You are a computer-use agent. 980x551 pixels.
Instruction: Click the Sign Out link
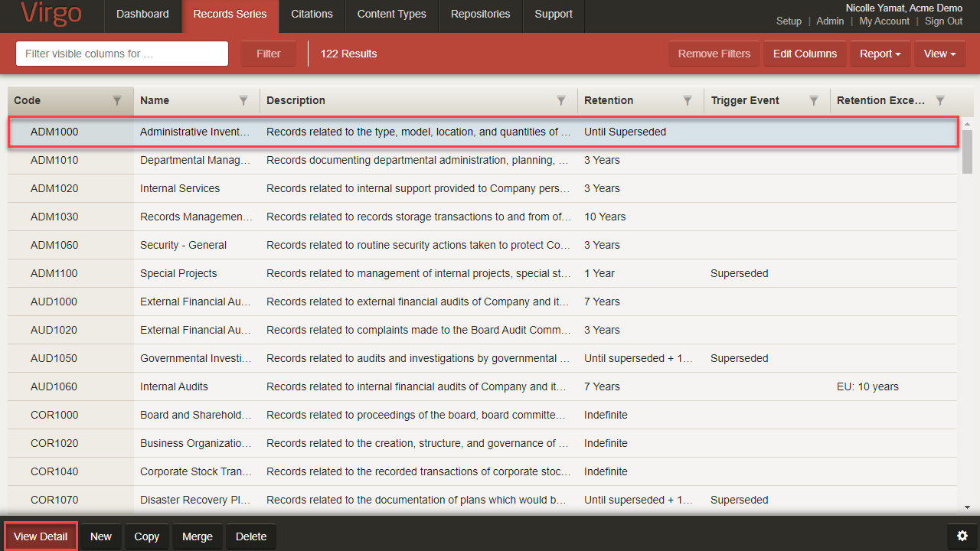943,21
